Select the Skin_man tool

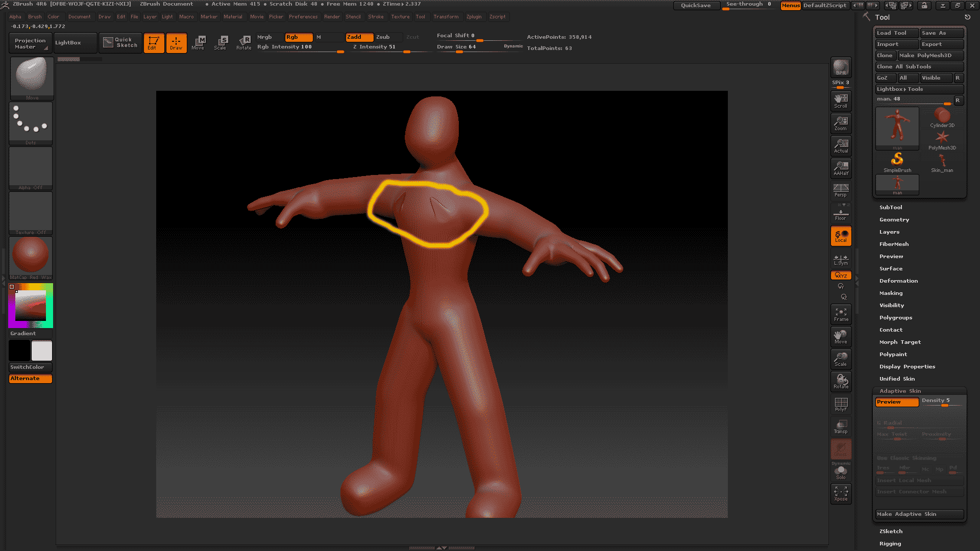(942, 163)
